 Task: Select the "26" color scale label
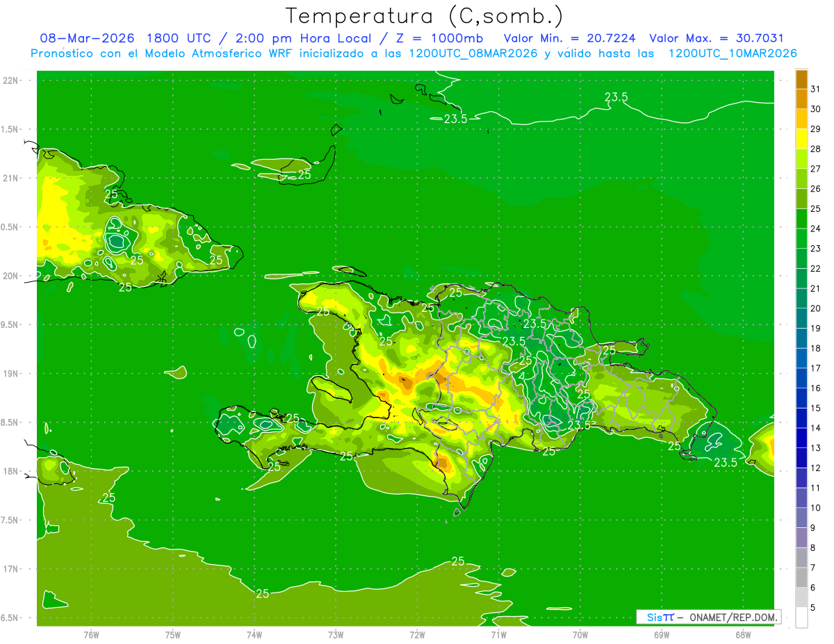pyautogui.click(x=816, y=189)
